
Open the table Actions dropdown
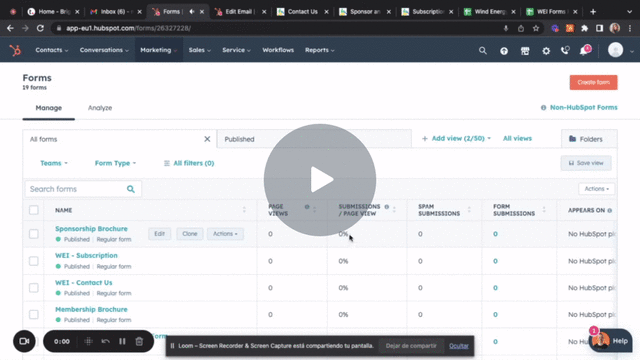coord(596,189)
